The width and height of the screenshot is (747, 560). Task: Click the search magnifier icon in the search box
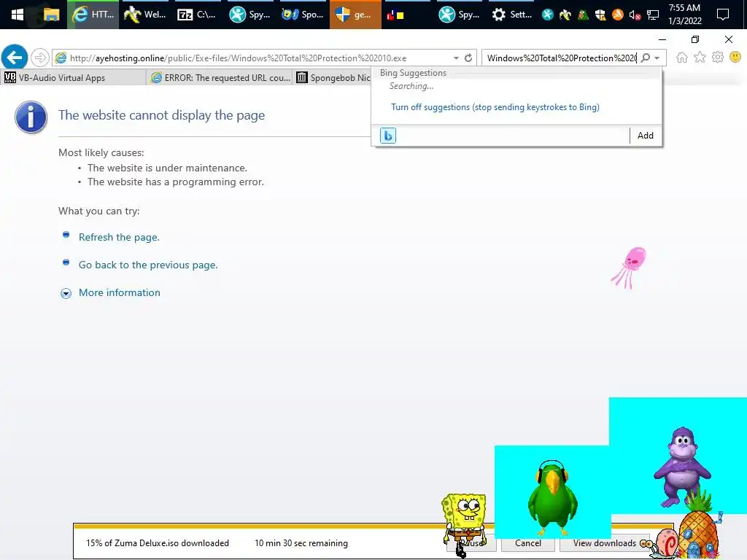click(646, 58)
